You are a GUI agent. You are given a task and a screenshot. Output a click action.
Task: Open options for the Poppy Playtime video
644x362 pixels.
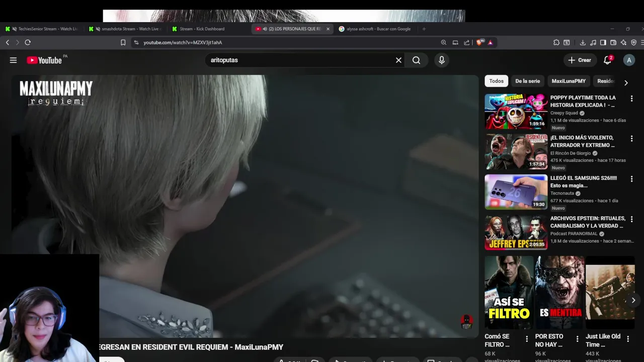click(x=631, y=99)
